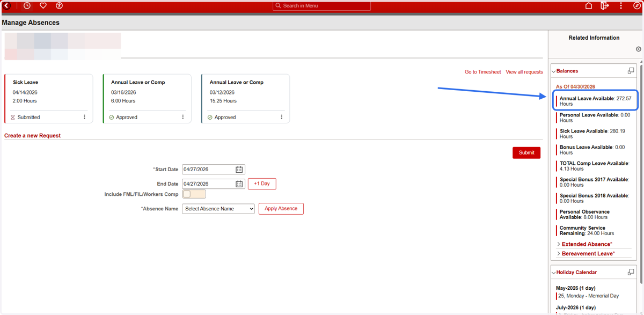Collapse the Holiday Calendar section
The width and height of the screenshot is (644, 315).
(554, 273)
